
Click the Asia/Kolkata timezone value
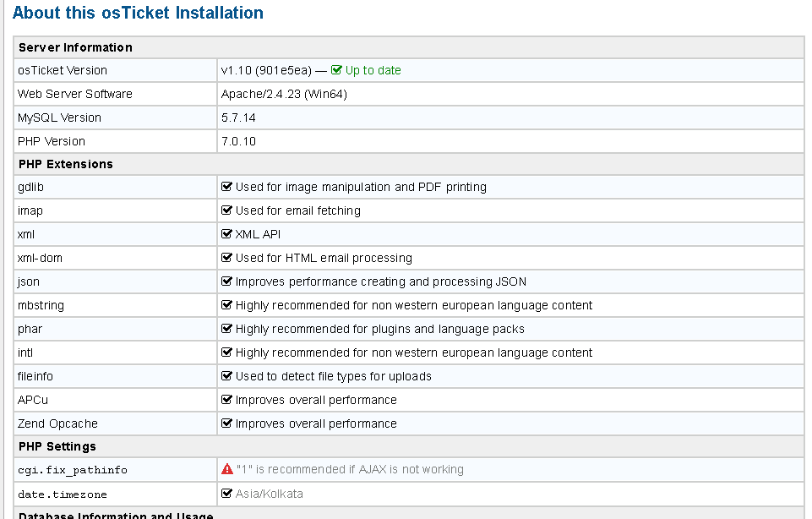pos(270,494)
